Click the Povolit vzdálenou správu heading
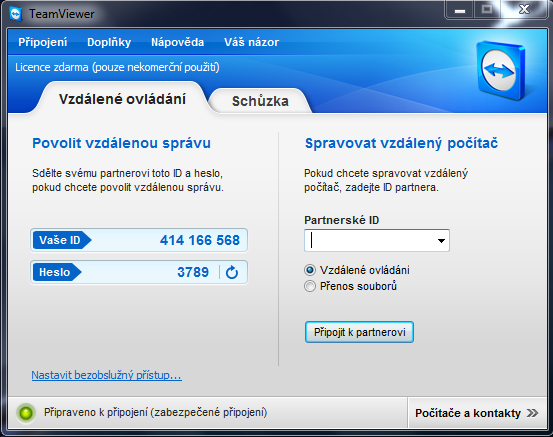Image resolution: width=553 pixels, height=437 pixels. click(121, 143)
